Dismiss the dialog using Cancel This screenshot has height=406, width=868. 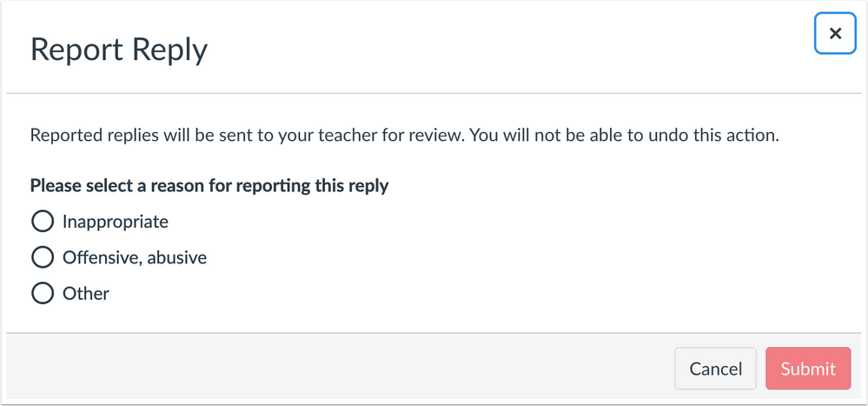(715, 369)
